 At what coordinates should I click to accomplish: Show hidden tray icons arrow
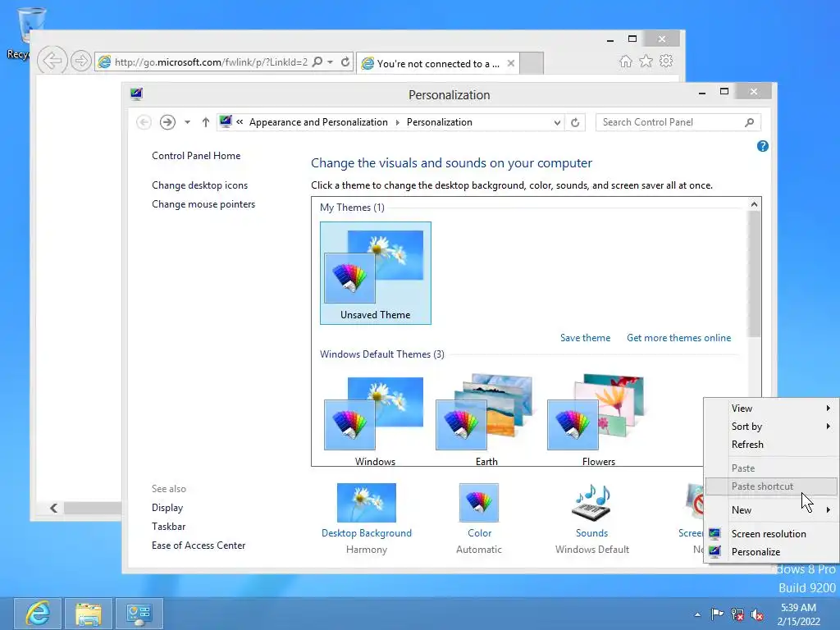click(x=697, y=614)
